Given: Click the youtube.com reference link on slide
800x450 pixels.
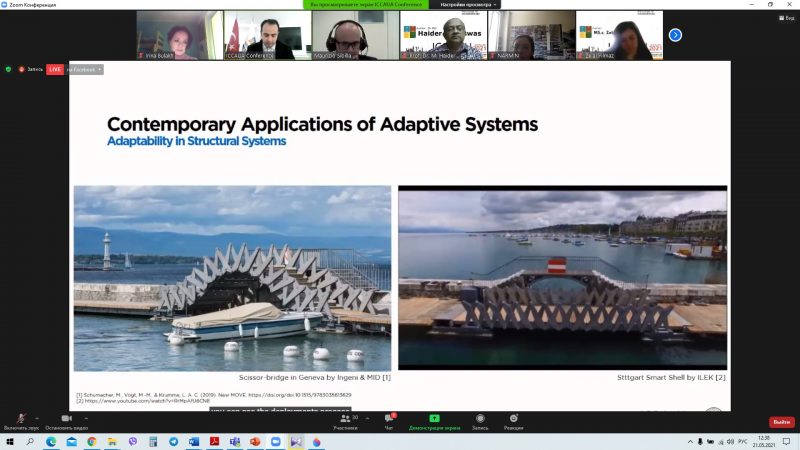Looking at the screenshot, I should (x=147, y=401).
